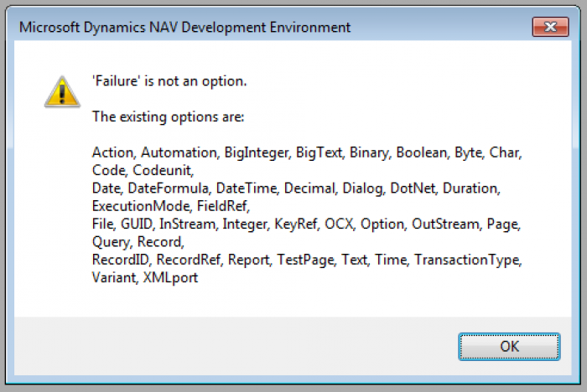Image resolution: width=587 pixels, height=392 pixels.
Task: Click the TestPage word in the message
Action: (x=305, y=260)
